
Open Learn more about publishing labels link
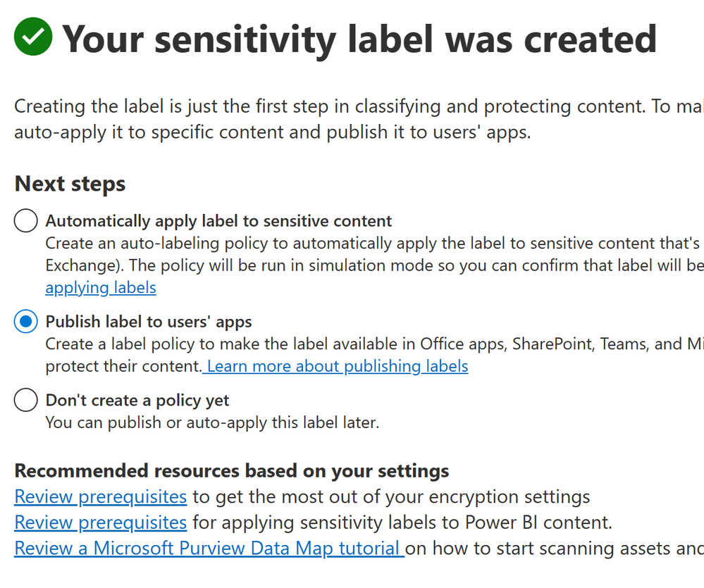tap(335, 366)
